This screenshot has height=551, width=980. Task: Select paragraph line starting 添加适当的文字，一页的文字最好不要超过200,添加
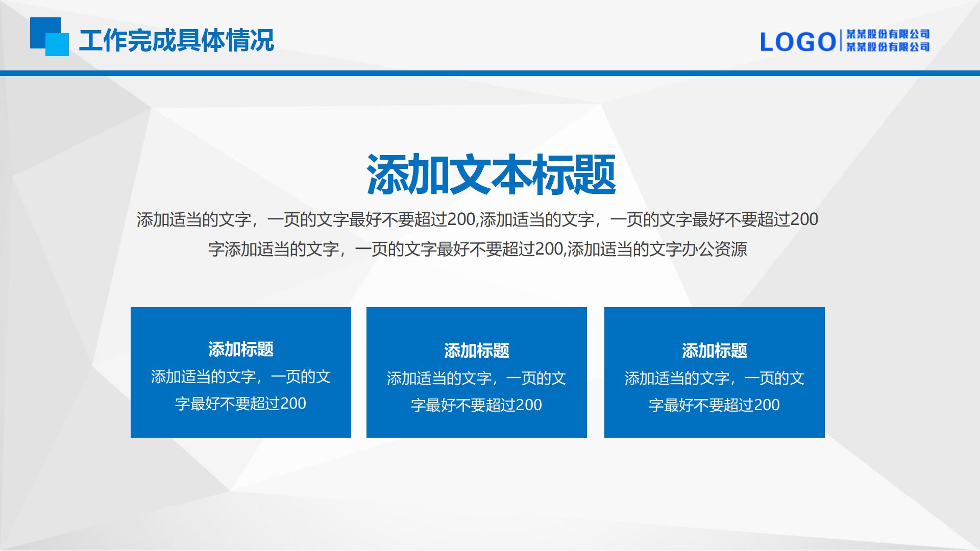coord(477,219)
